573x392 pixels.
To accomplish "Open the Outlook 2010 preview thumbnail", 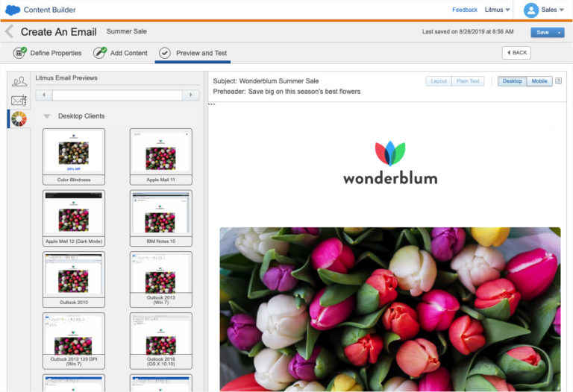I will pyautogui.click(x=74, y=279).
